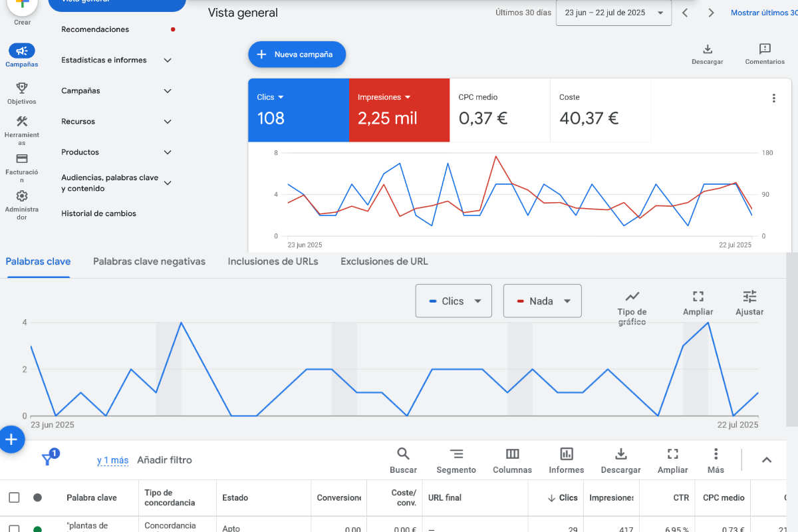Click the Buscar magnifier icon
The width and height of the screenshot is (798, 532).
point(403,454)
